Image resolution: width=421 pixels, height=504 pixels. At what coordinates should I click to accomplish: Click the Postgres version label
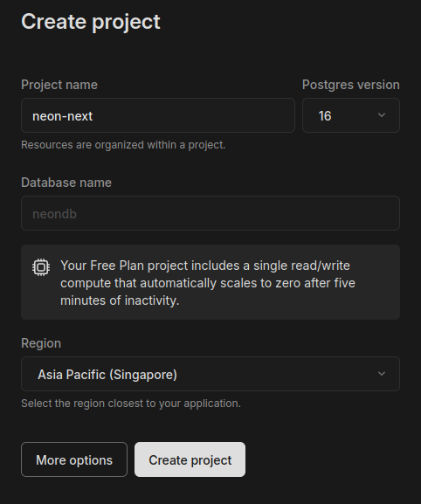tap(351, 85)
